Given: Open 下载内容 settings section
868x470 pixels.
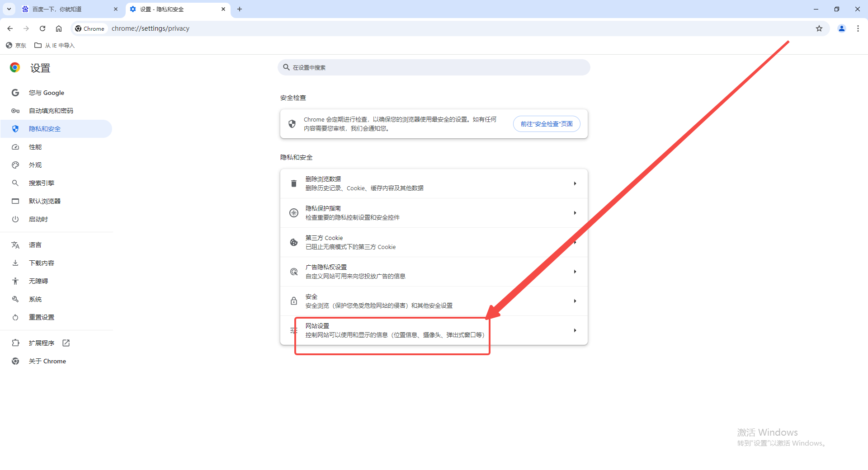Looking at the screenshot, I should point(56,263).
